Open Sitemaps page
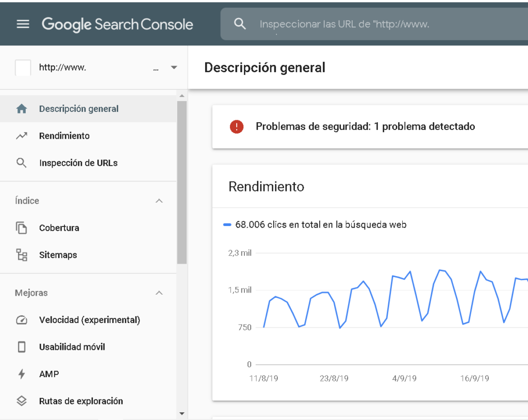528x420 pixels. coord(88,255)
